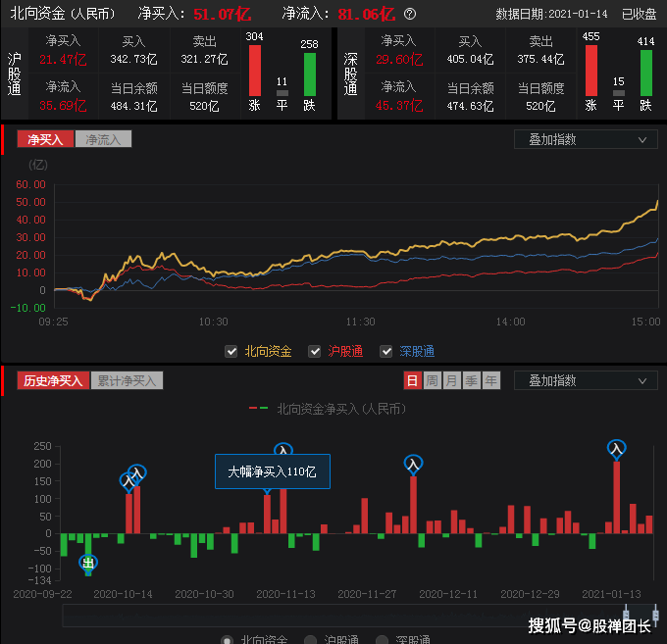Toggle the 深股通 line checkbox
The height and width of the screenshot is (644, 667).
point(385,352)
